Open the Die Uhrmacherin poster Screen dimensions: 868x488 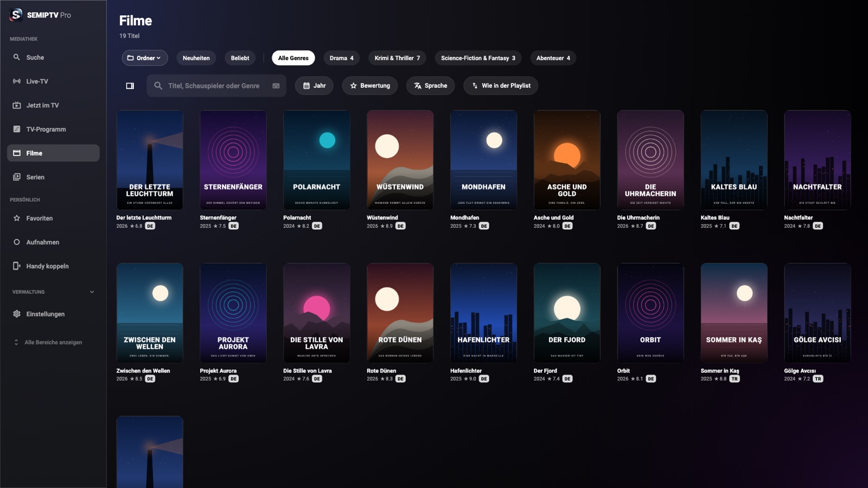[650, 160]
